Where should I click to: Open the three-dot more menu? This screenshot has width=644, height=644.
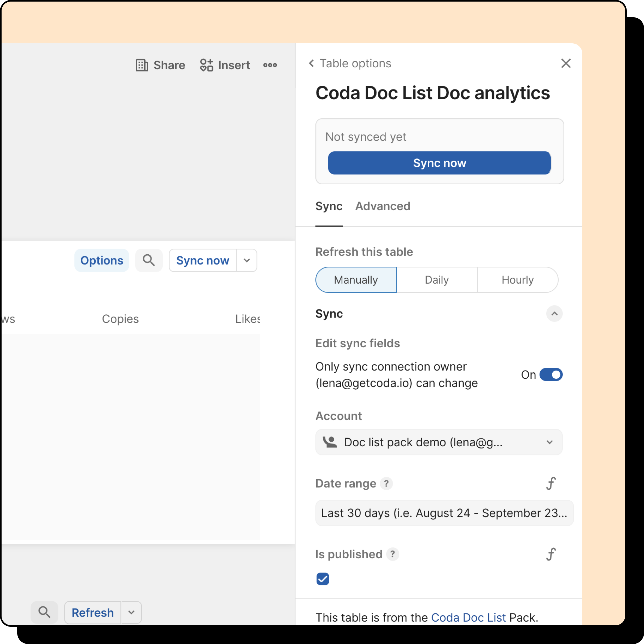(270, 65)
